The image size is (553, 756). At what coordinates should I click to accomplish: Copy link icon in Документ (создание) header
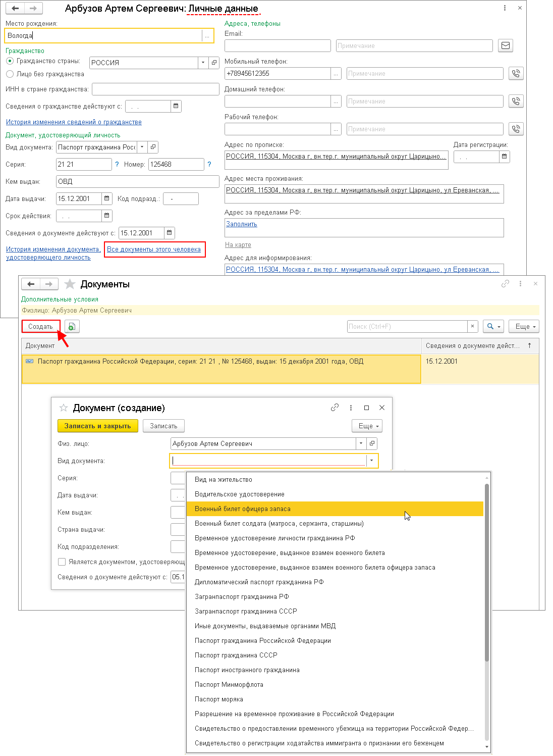(335, 408)
